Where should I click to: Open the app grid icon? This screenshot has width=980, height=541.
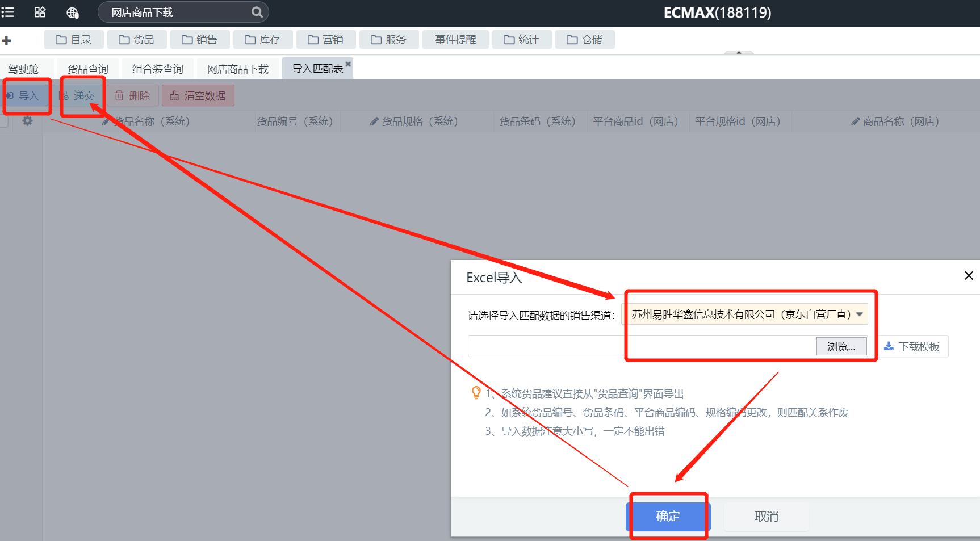click(x=40, y=12)
